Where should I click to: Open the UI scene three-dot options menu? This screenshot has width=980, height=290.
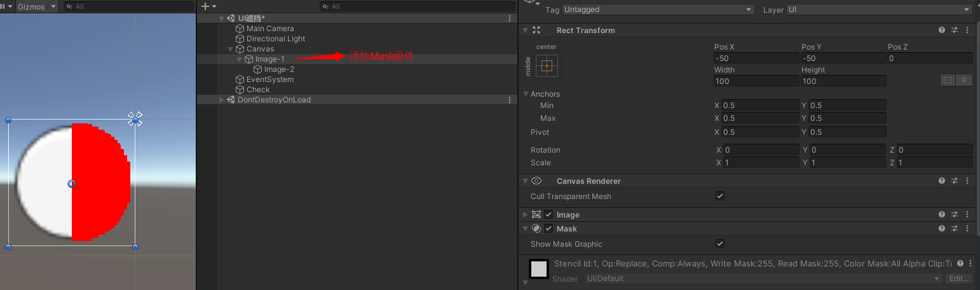[510, 18]
